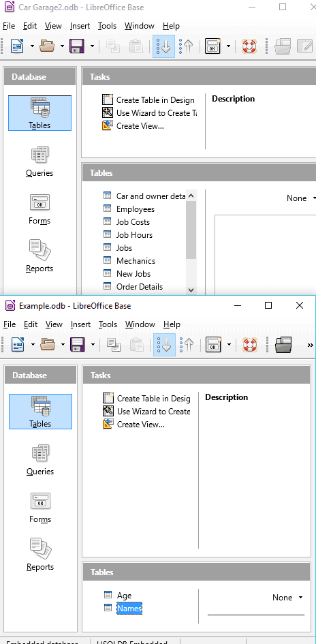Image resolution: width=316 pixels, height=644 pixels.
Task: Open Edit menu in Car Garage2 window
Action: click(29, 26)
